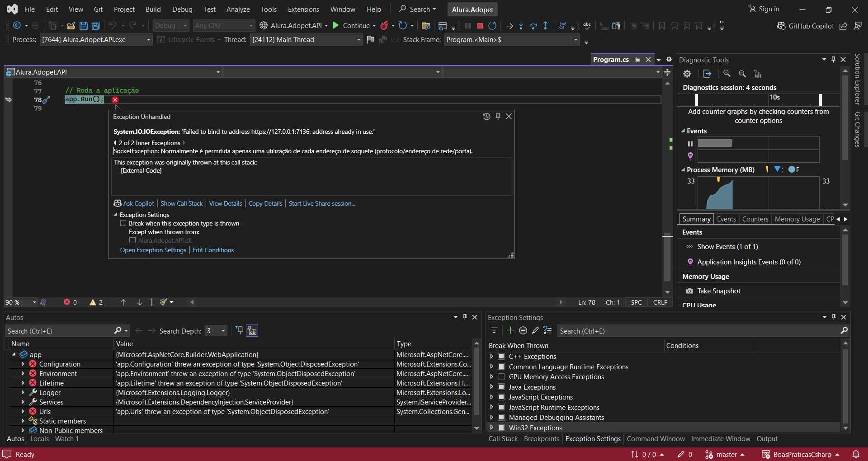
Task: Click the Zoom Out icon in Diagnostic Tools
Action: (742, 74)
